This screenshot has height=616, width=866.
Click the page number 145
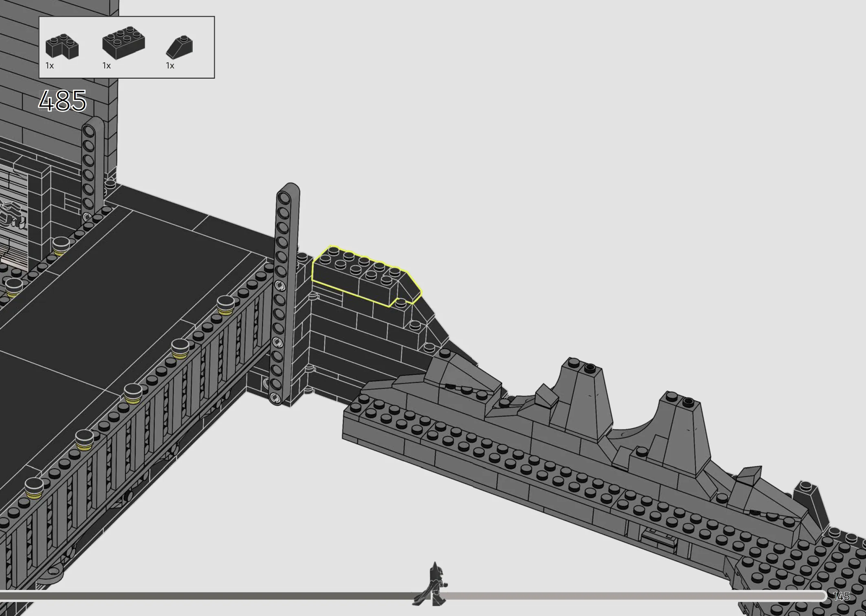(x=841, y=596)
